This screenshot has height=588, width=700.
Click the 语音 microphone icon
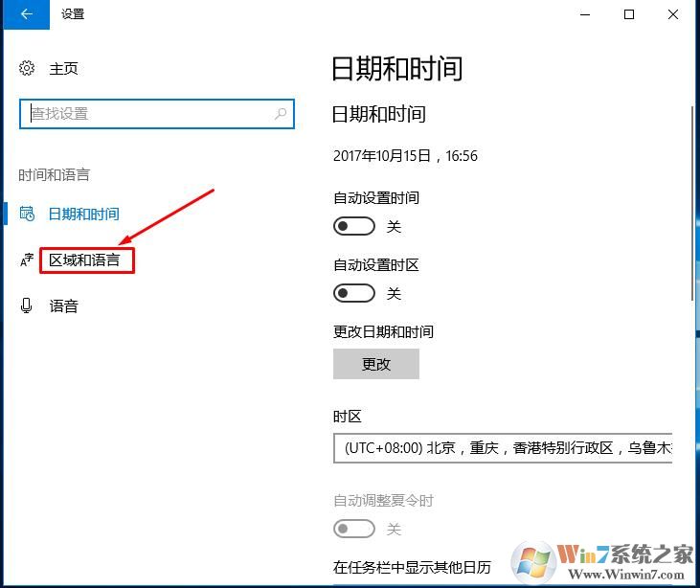[27, 305]
